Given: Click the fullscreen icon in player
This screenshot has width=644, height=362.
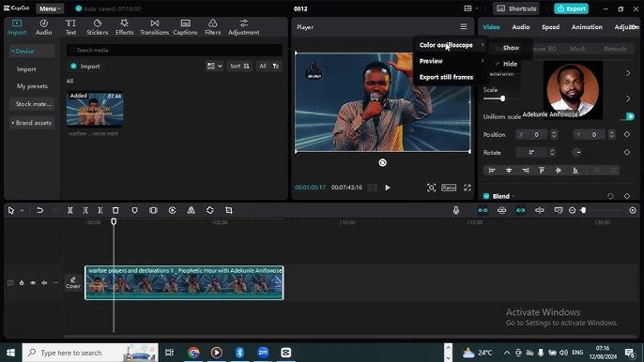Looking at the screenshot, I should tap(468, 188).
